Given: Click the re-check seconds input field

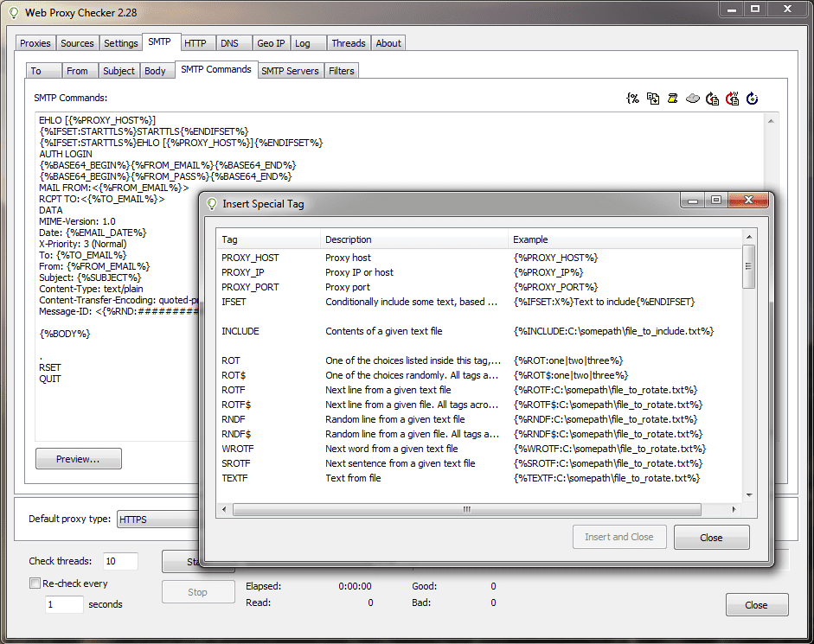Looking at the screenshot, I should 64,604.
